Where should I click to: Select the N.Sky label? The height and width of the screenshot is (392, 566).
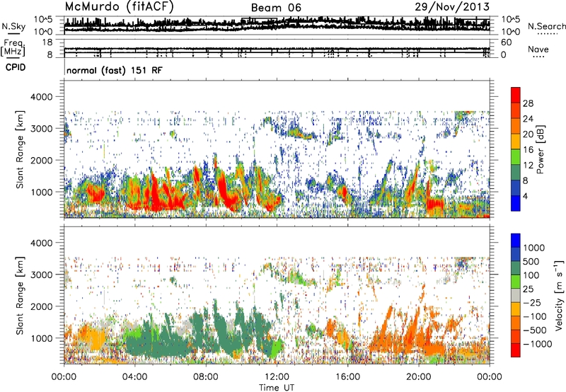pos(13,26)
